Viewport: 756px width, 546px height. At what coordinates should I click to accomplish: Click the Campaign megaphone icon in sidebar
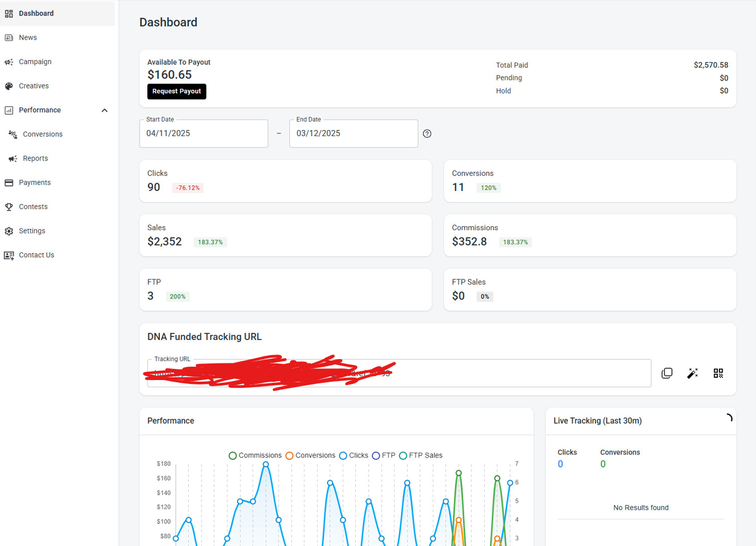point(9,62)
